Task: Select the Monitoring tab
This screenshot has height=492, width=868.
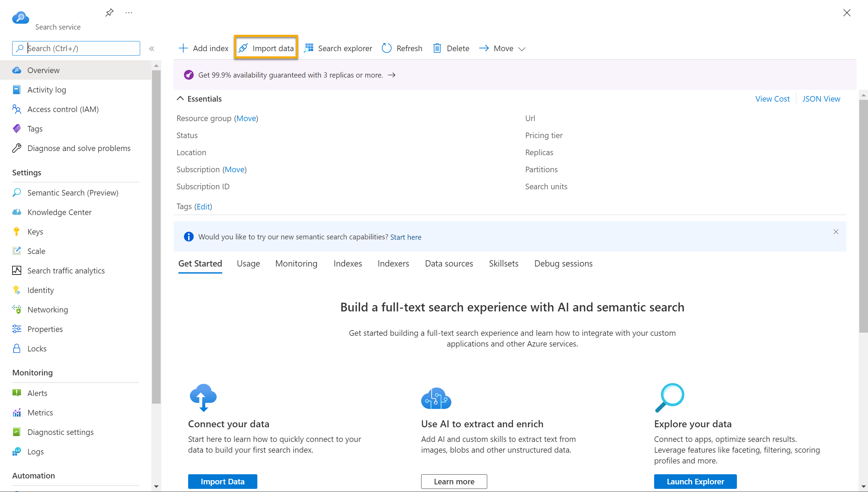Action: tap(296, 263)
